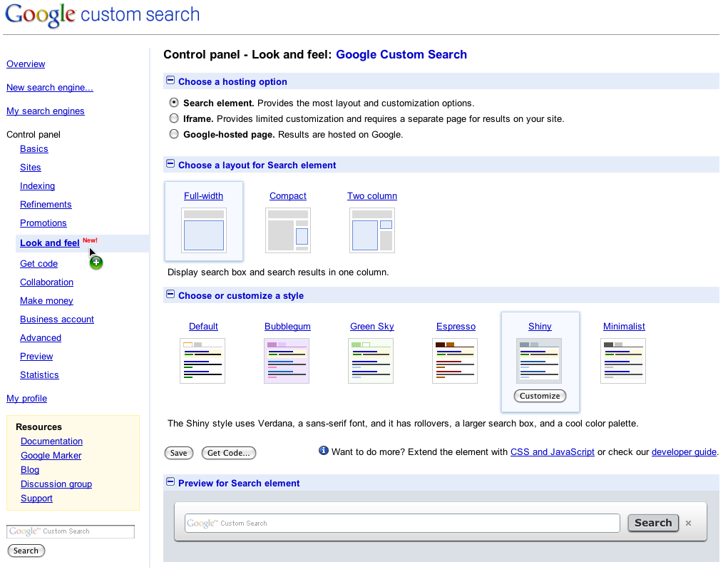Image resolution: width=728 pixels, height=572 pixels.
Task: Open Documentation resource link
Action: pos(51,441)
